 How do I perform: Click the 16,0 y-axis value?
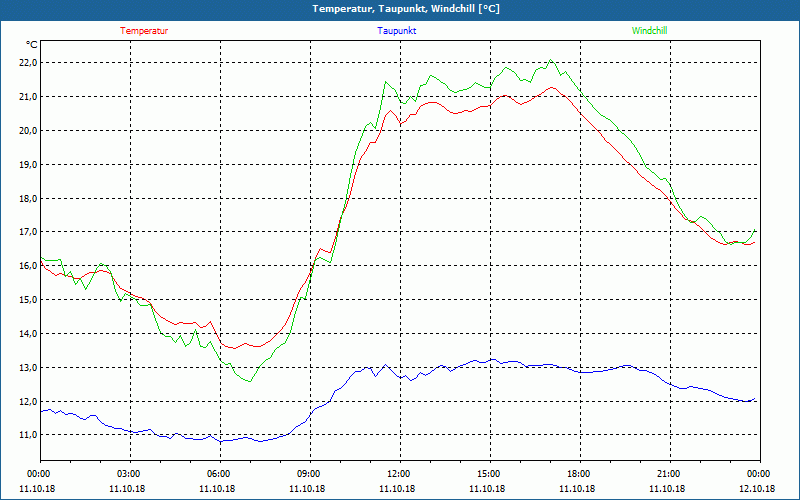[x=29, y=266]
